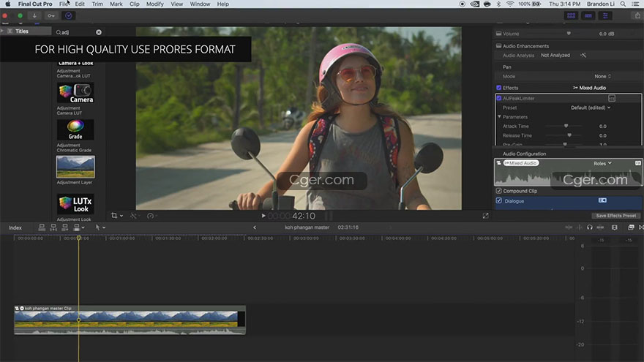Go back in timeline history
This screenshot has height=362, width=644.
[255, 227]
